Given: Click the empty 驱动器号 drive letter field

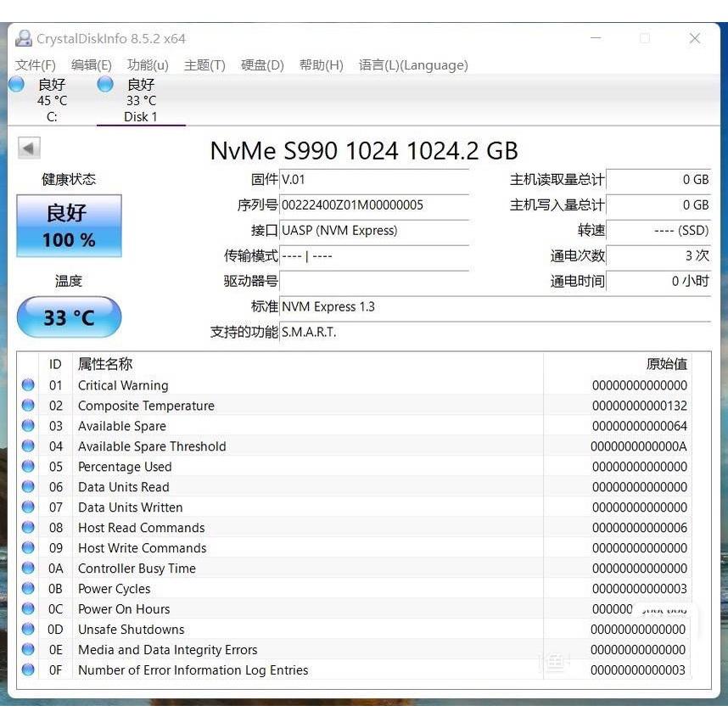Looking at the screenshot, I should (x=373, y=282).
